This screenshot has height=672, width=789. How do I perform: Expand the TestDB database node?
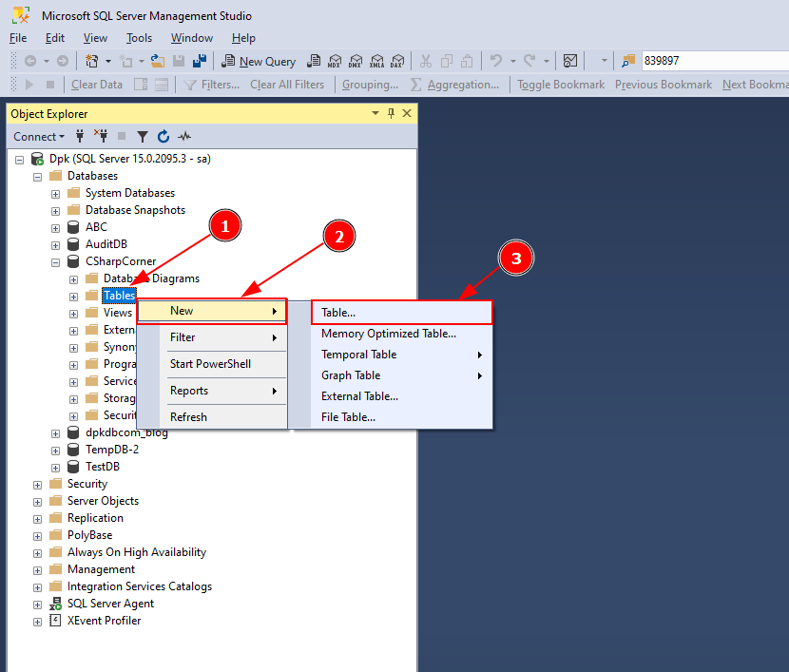pyautogui.click(x=55, y=466)
